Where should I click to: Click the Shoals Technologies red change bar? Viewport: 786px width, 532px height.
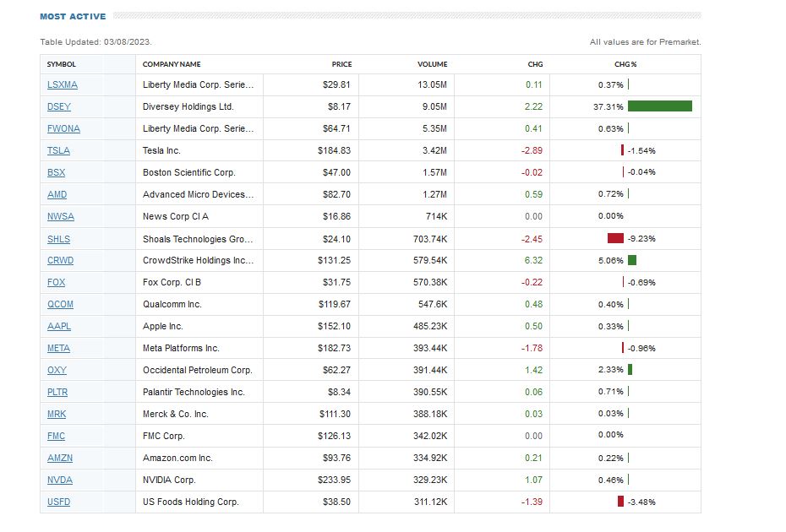(x=615, y=238)
